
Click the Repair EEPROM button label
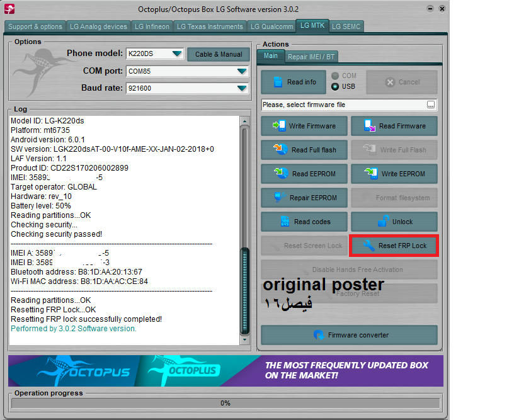pyautogui.click(x=314, y=198)
